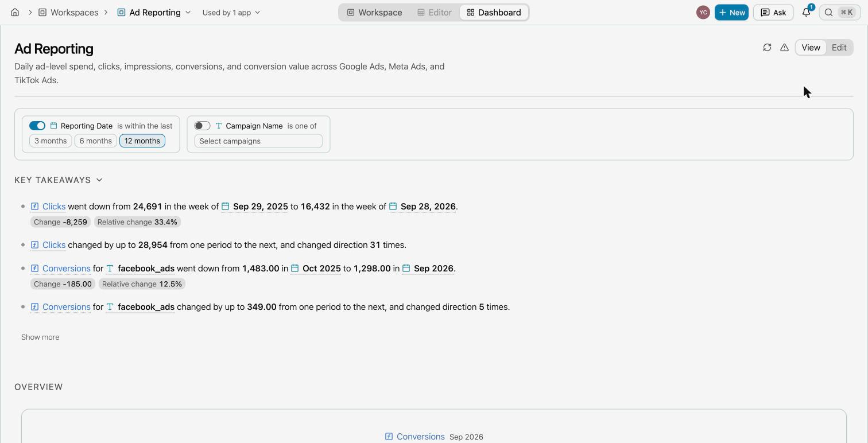Click the Change -8,259 badge
The image size is (868, 443).
click(x=60, y=222)
